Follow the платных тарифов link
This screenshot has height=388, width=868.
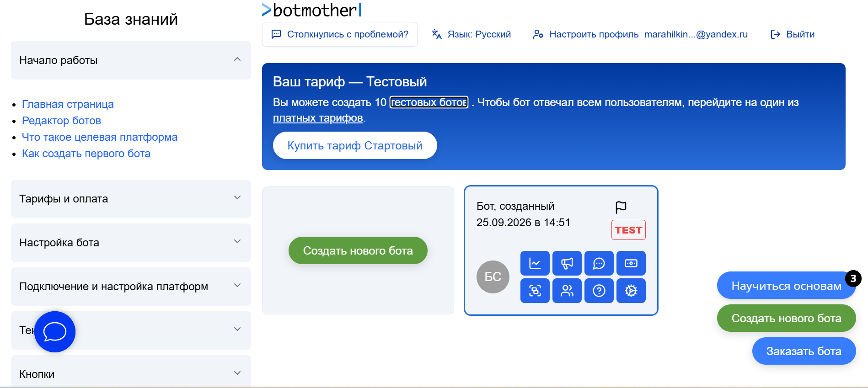click(318, 118)
